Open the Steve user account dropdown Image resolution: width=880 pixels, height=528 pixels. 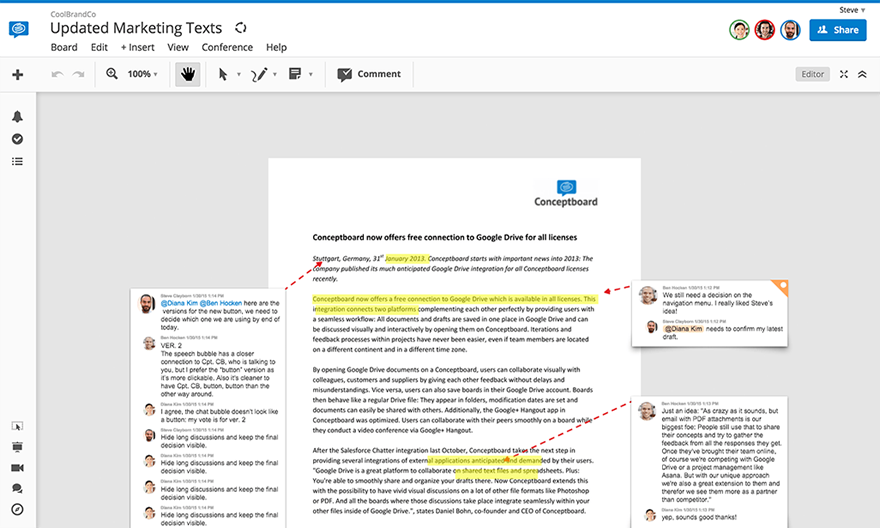[x=852, y=10]
